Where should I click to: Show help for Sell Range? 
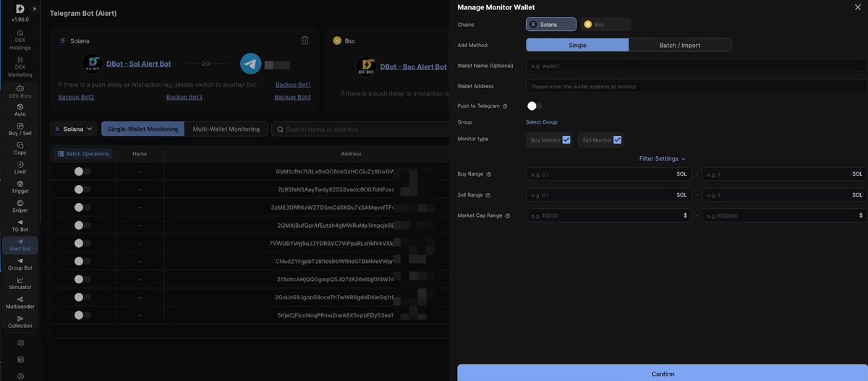[488, 195]
